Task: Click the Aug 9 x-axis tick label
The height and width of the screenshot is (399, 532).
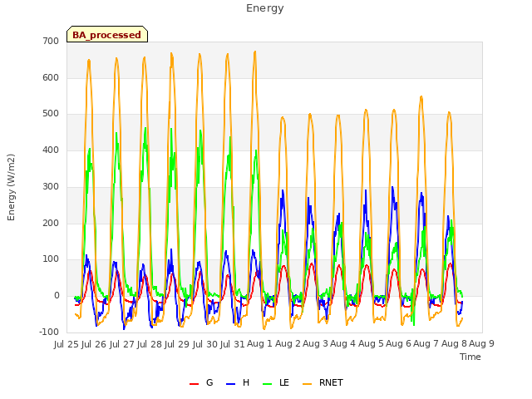Action: point(481,343)
